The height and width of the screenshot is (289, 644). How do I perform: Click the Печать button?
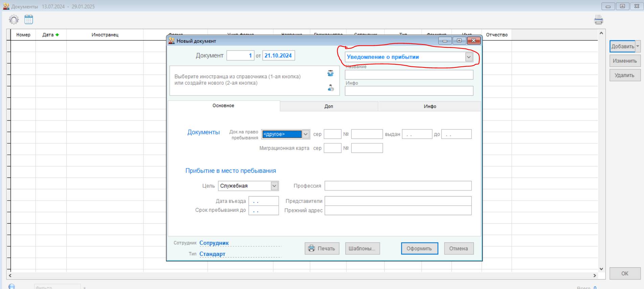(322, 248)
